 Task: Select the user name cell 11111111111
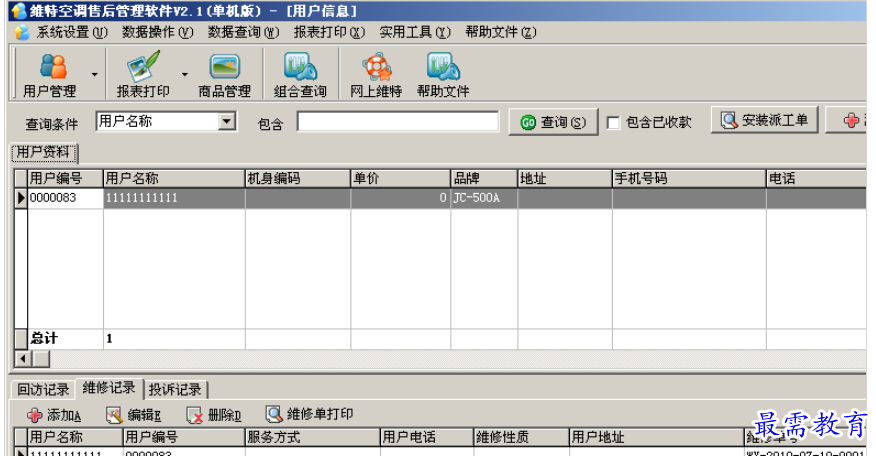coord(174,198)
